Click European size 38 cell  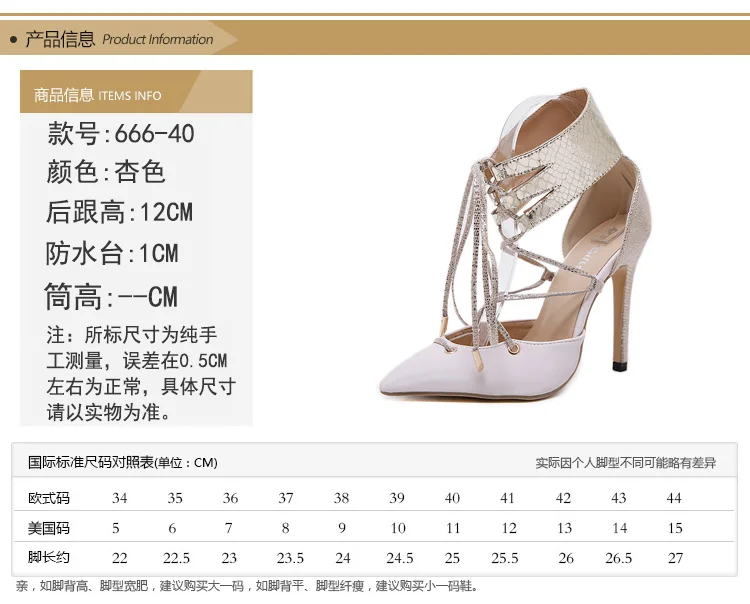click(x=341, y=498)
